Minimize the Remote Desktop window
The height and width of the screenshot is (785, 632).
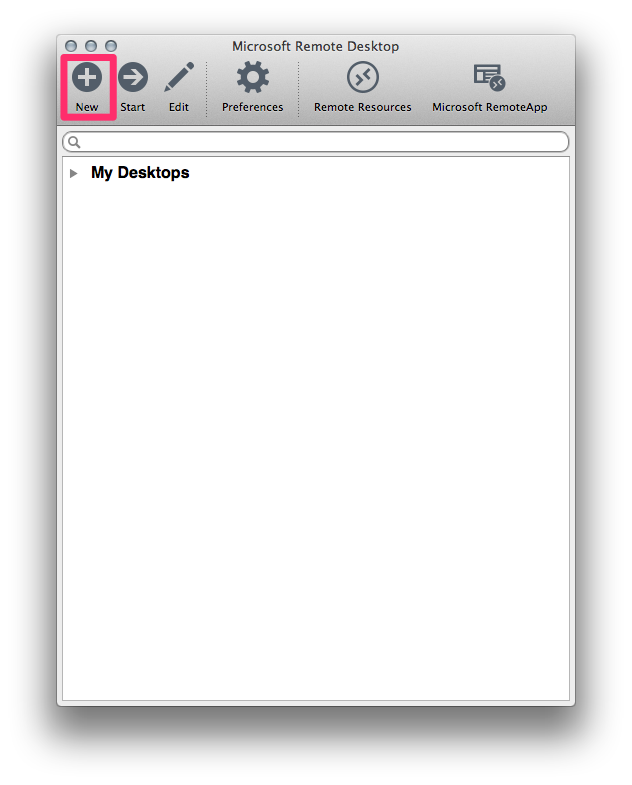[91, 46]
